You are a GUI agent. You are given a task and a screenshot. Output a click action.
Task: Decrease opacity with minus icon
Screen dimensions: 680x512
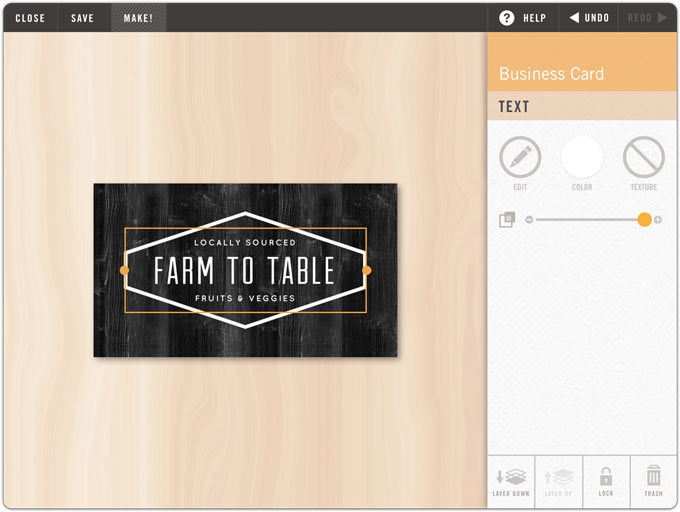point(529,220)
